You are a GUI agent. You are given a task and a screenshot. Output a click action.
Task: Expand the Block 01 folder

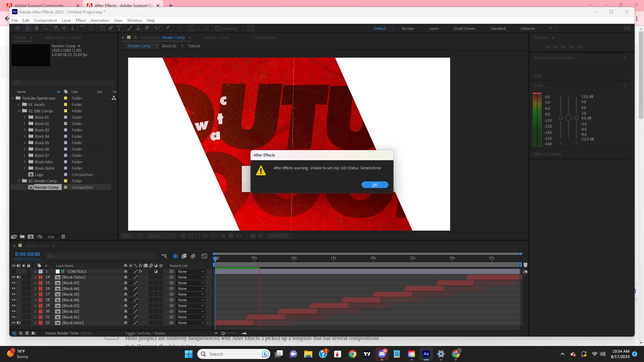[25, 117]
